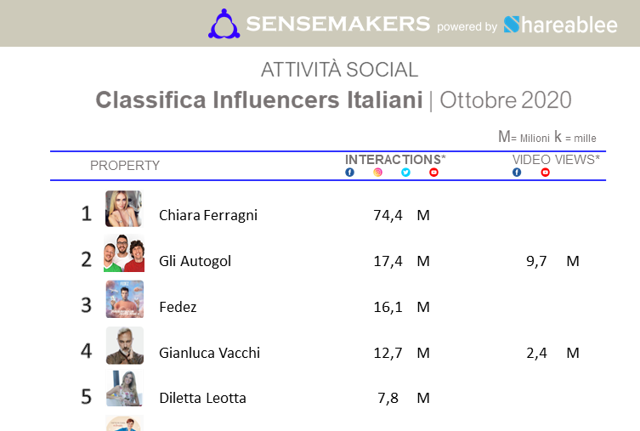The width and height of the screenshot is (640, 431).
Task: Click the Classifica Influencers Italiani title
Action: click(x=259, y=100)
